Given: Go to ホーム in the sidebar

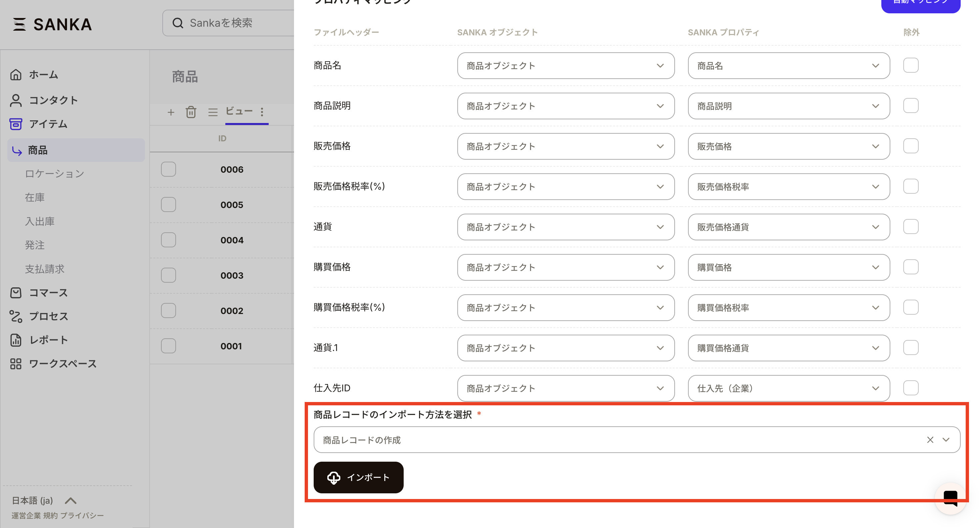Looking at the screenshot, I should [43, 75].
